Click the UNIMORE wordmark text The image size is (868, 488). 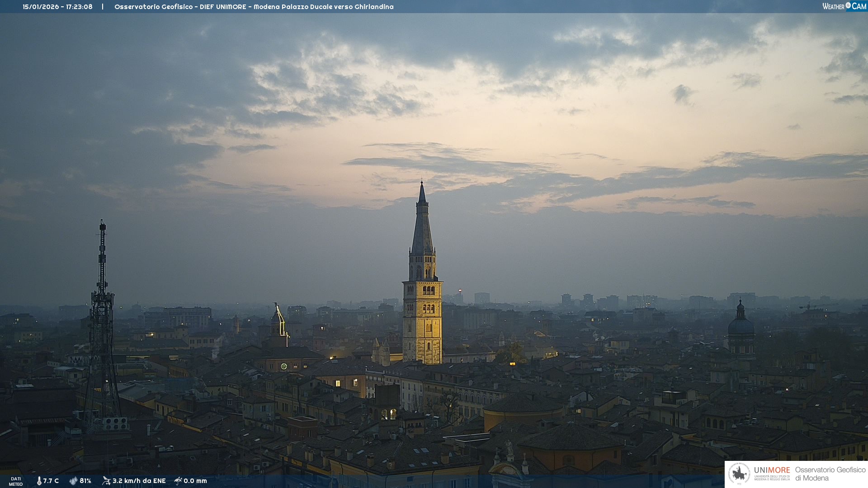772,470
